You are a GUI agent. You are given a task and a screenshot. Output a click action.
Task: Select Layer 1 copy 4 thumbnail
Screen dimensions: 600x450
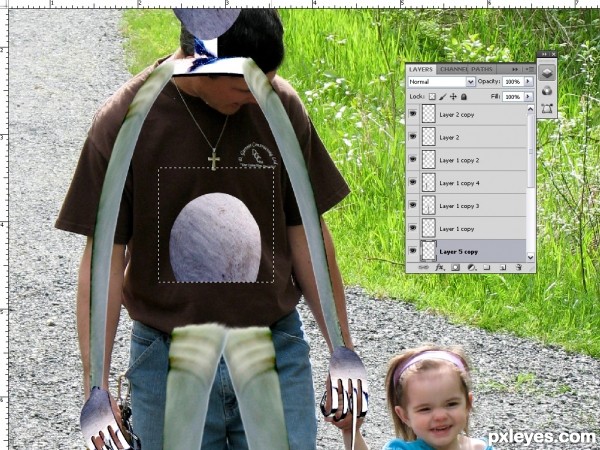click(429, 183)
